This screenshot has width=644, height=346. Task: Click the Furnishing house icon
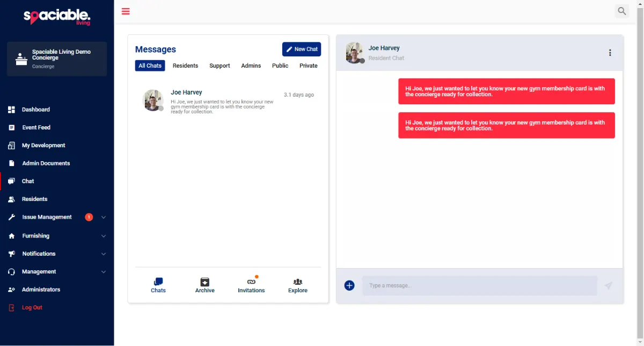point(11,236)
